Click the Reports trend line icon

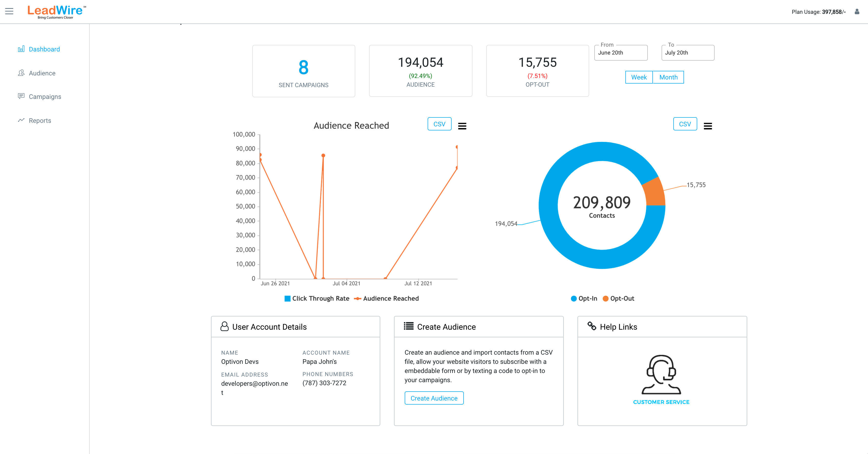coord(21,120)
